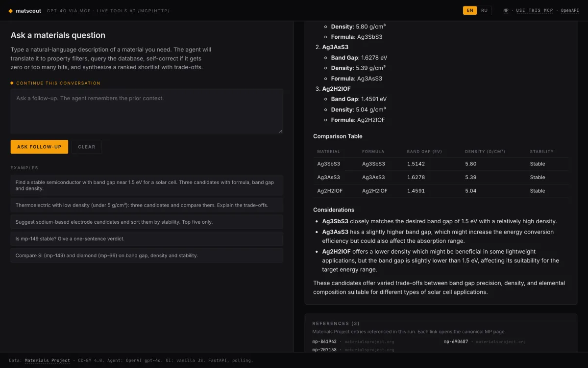The height and width of the screenshot is (368, 588).
Task: Click table density cell 5.39
Action: (470, 177)
